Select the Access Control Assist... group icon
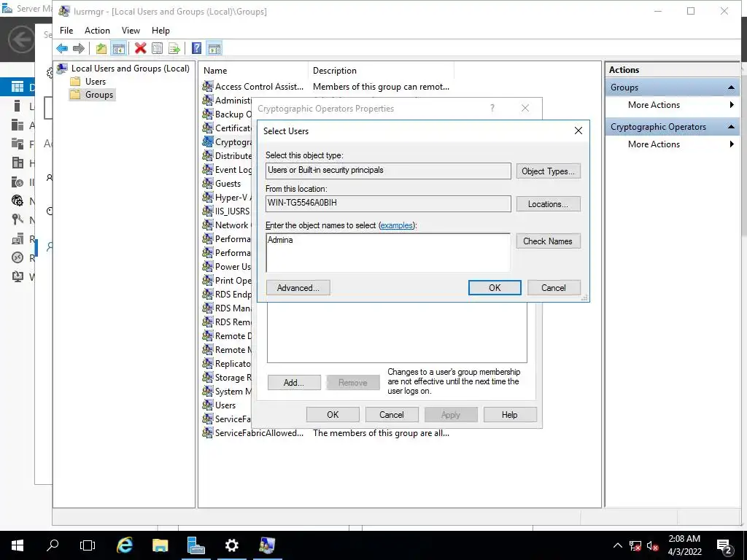Screen dimensions: 747x560 coord(207,86)
